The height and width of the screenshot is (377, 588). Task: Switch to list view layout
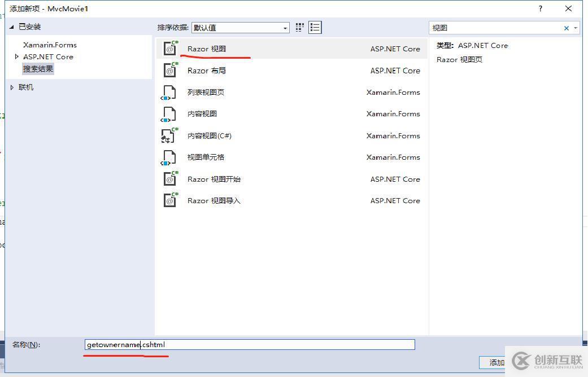[x=315, y=27]
